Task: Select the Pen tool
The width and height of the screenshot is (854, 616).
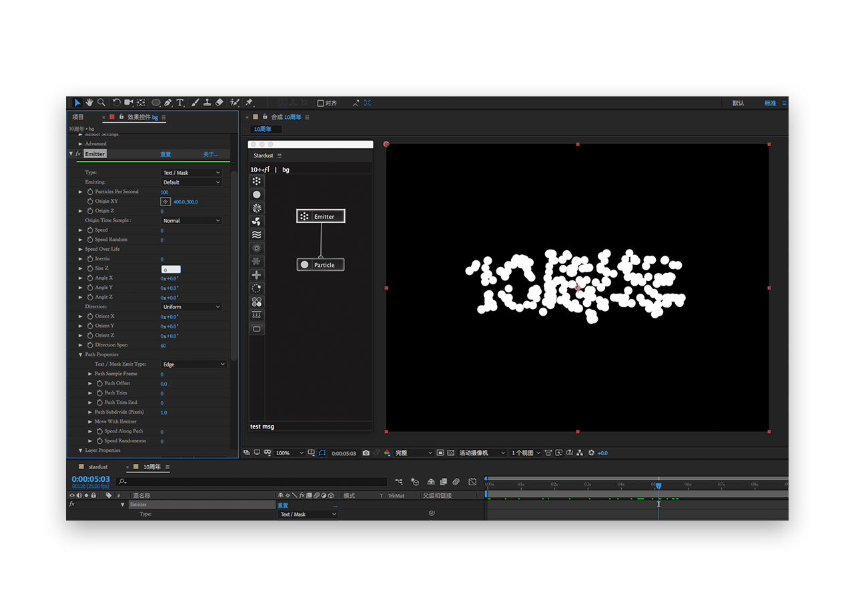Action: (x=168, y=103)
